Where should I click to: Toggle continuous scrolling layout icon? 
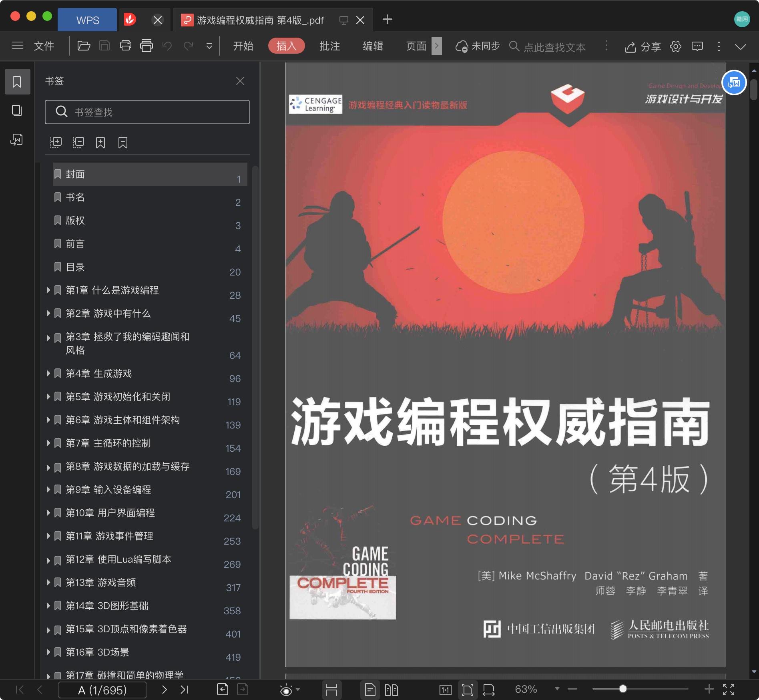coord(331,690)
